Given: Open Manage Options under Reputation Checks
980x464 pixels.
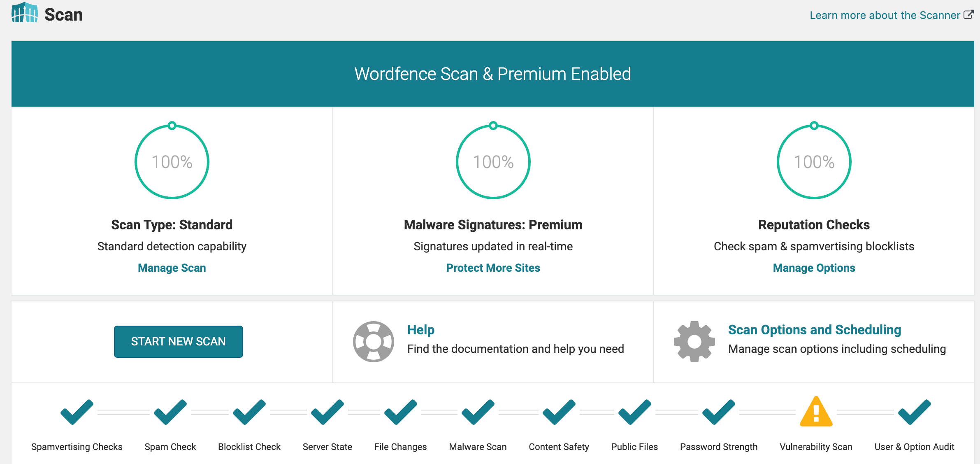Looking at the screenshot, I should coord(813,268).
